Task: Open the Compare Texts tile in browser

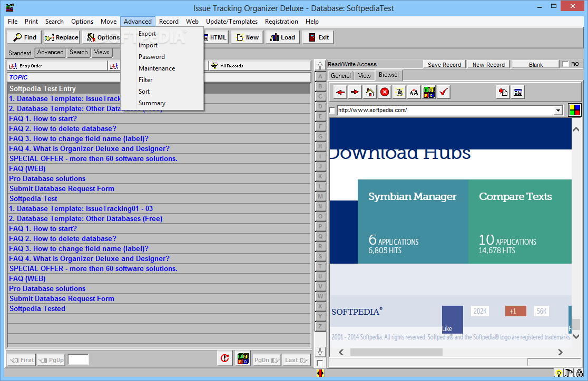Action: pyautogui.click(x=520, y=222)
